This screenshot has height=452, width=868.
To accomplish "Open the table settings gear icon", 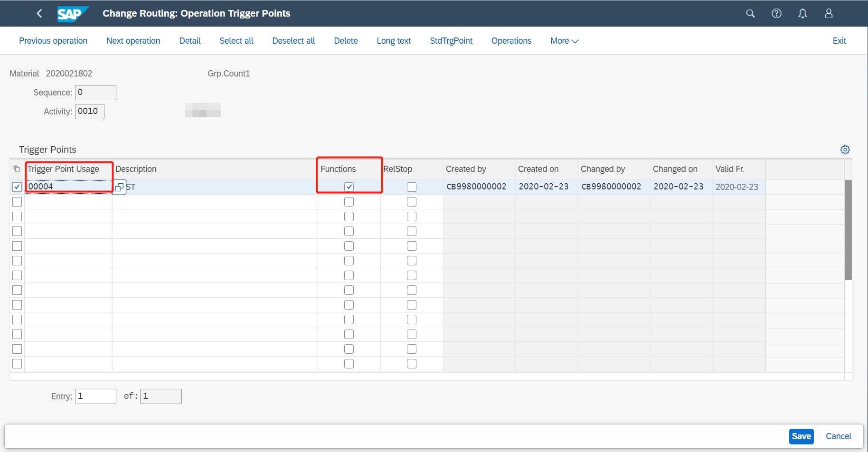I will tap(845, 149).
